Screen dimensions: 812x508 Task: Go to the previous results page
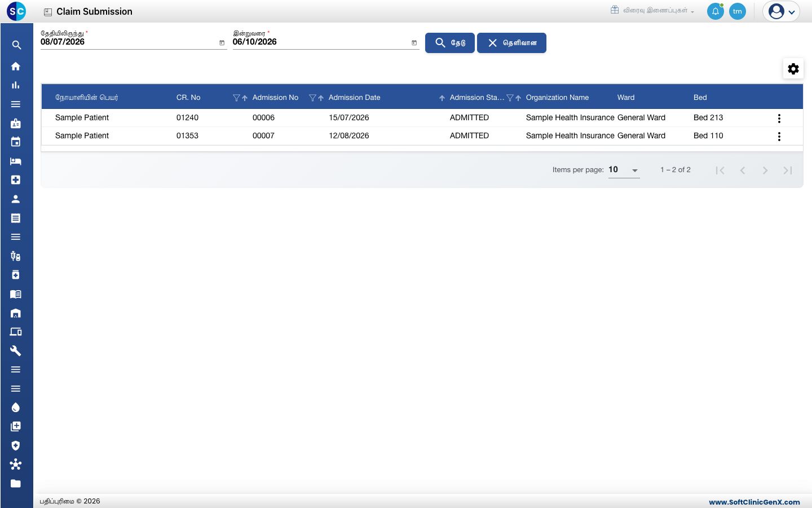click(x=743, y=170)
